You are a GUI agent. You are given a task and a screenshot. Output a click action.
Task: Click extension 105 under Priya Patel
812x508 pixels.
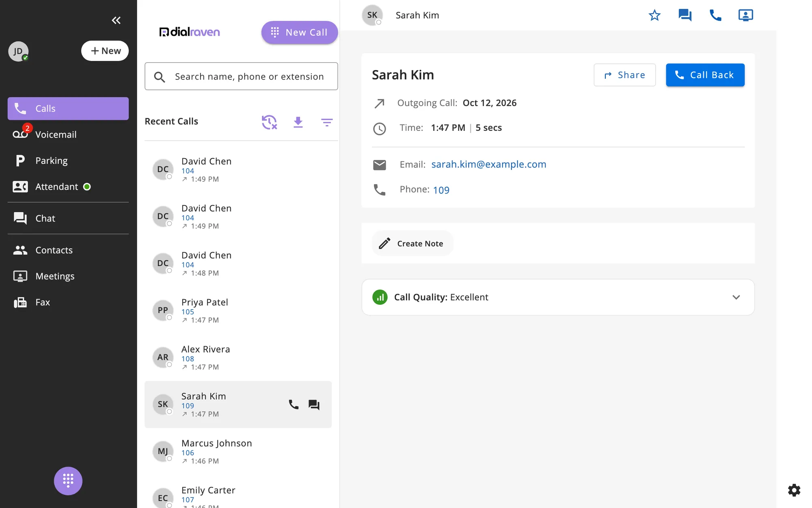click(x=188, y=312)
